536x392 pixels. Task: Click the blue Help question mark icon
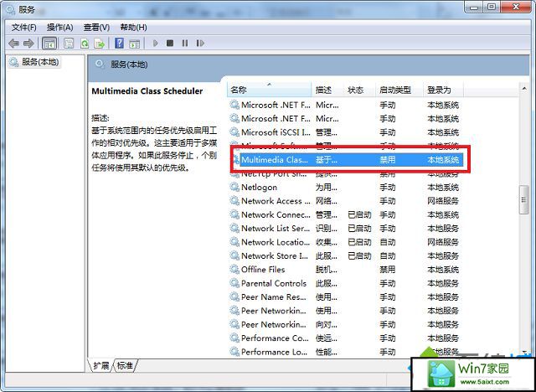click(119, 43)
